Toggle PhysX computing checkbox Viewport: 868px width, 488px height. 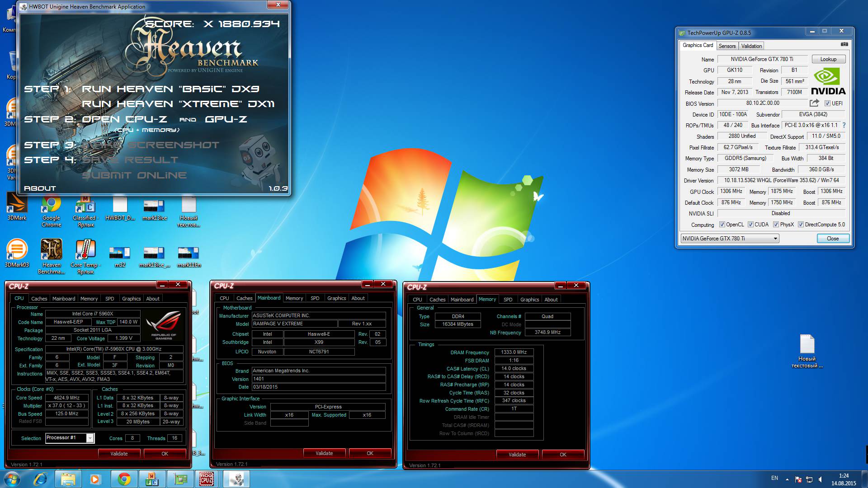776,225
